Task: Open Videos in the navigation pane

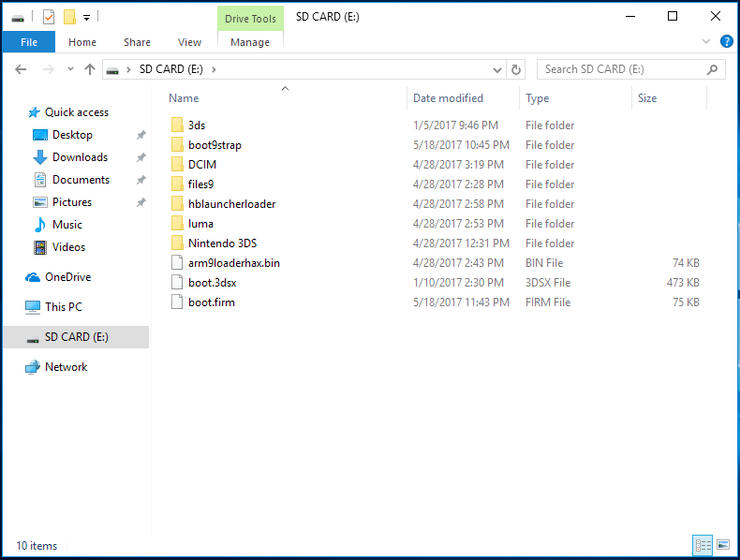Action: tap(68, 247)
